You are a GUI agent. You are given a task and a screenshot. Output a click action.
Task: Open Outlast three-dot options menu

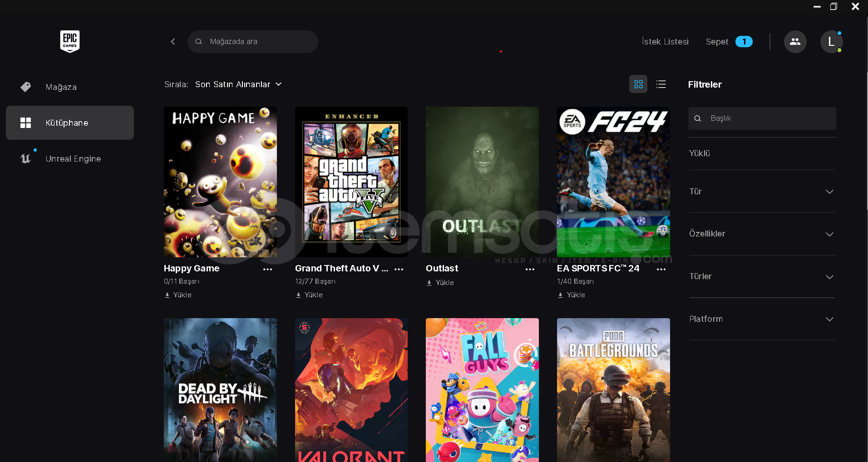[530, 269]
